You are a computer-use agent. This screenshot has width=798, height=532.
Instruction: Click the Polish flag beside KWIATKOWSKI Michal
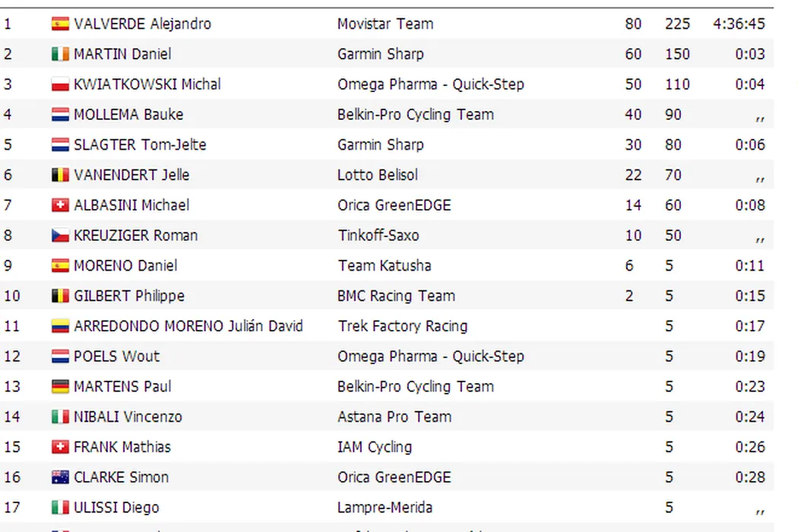[x=60, y=84]
